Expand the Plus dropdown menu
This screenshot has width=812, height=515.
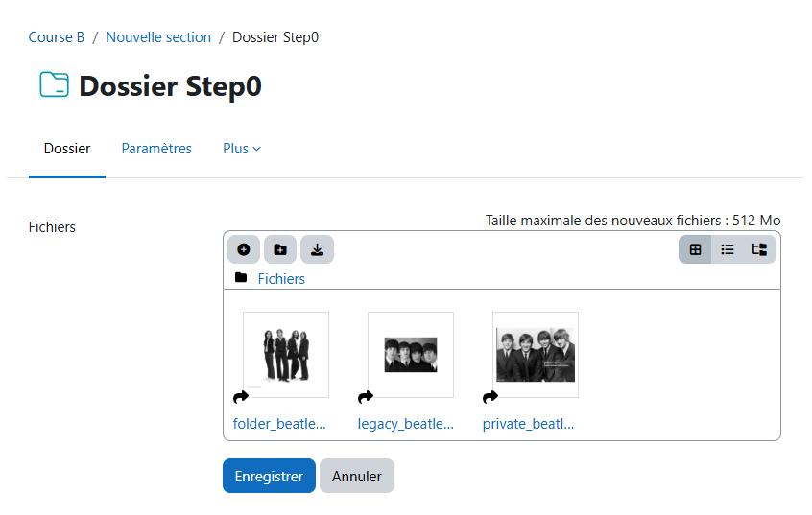tap(241, 149)
